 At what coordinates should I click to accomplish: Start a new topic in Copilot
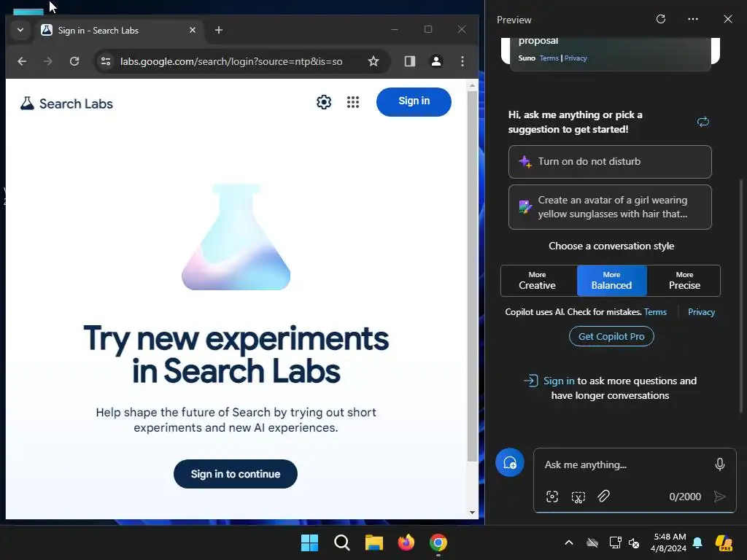[x=510, y=462]
